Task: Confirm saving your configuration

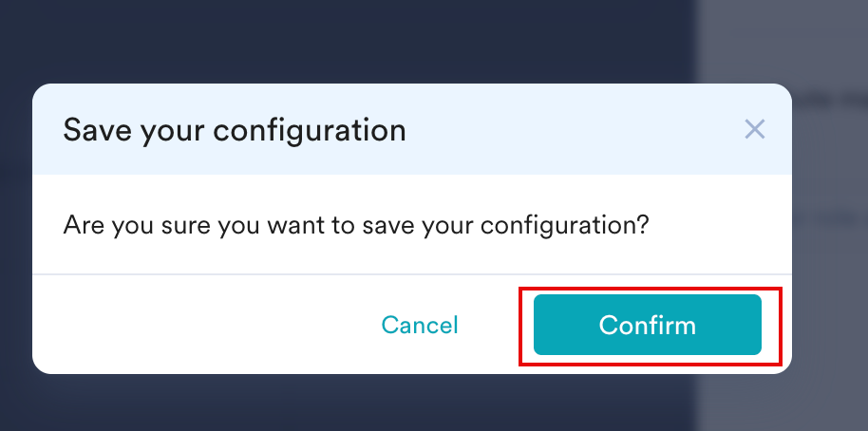Action: (647, 326)
